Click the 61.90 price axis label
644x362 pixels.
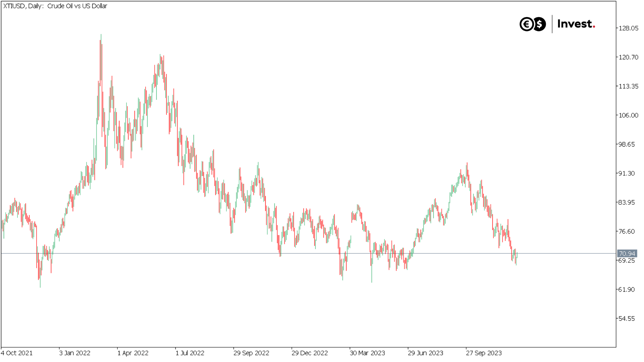(x=627, y=290)
